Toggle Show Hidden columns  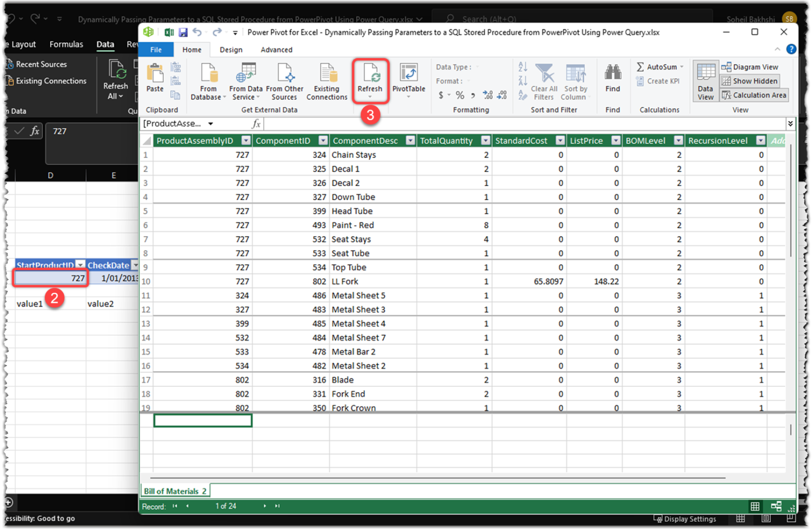coord(750,81)
